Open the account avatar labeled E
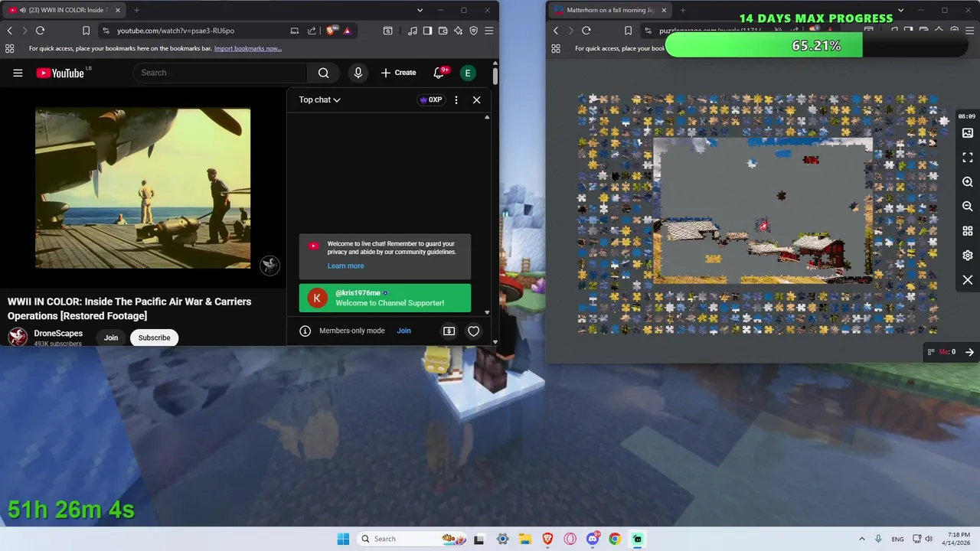The image size is (980, 551). pos(468,73)
